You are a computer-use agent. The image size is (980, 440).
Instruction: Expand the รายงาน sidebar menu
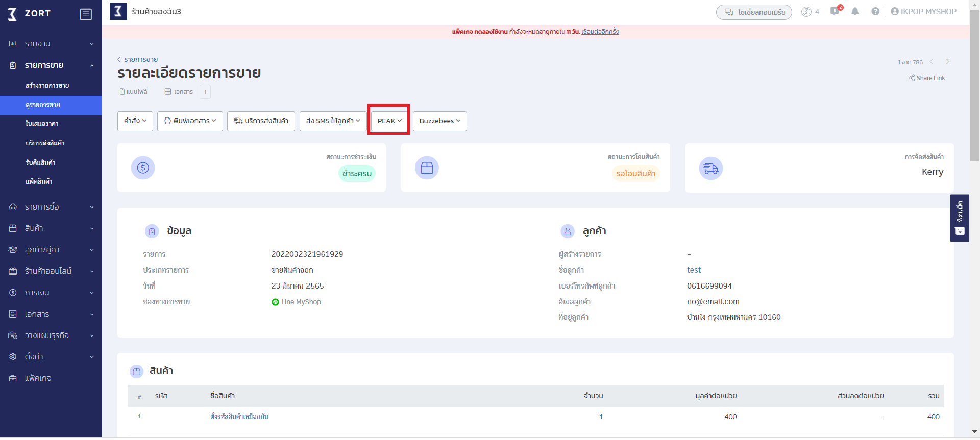click(51, 44)
